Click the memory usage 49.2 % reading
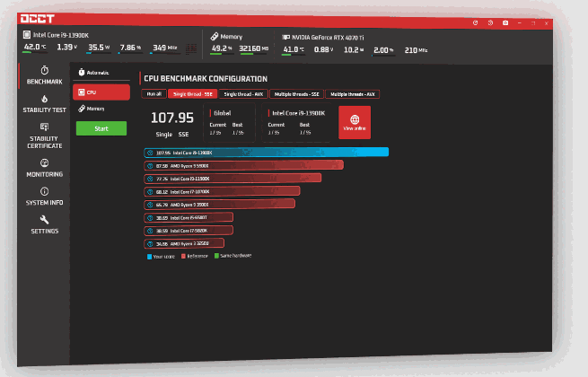 222,48
